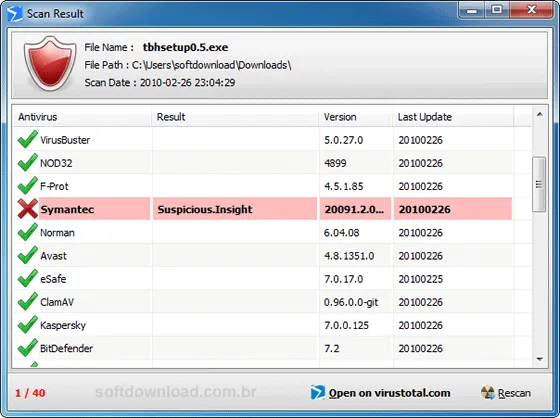Click the red shield threat icon
This screenshot has width=560, height=418.
pyautogui.click(x=50, y=63)
